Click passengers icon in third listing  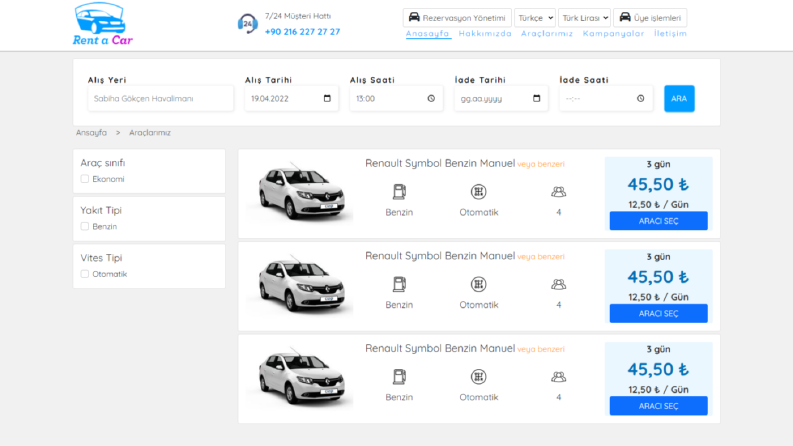pos(558,377)
